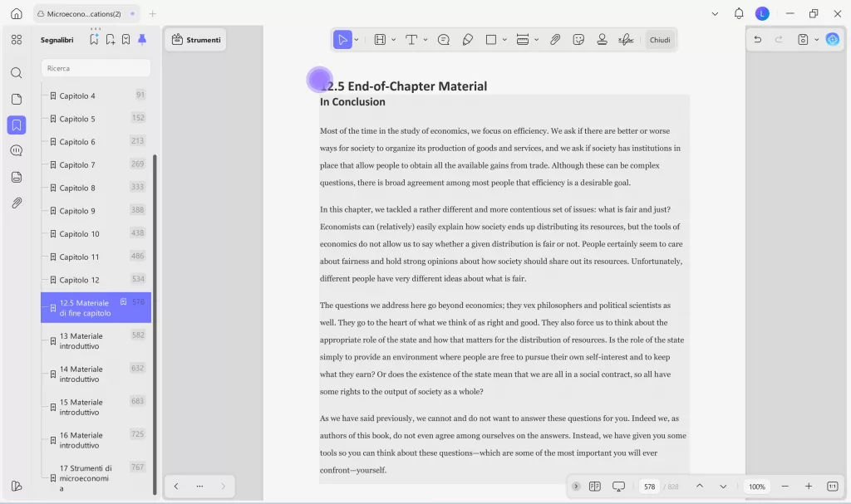Open the shape tool dropdown
The height and width of the screenshot is (504, 851).
(x=504, y=39)
